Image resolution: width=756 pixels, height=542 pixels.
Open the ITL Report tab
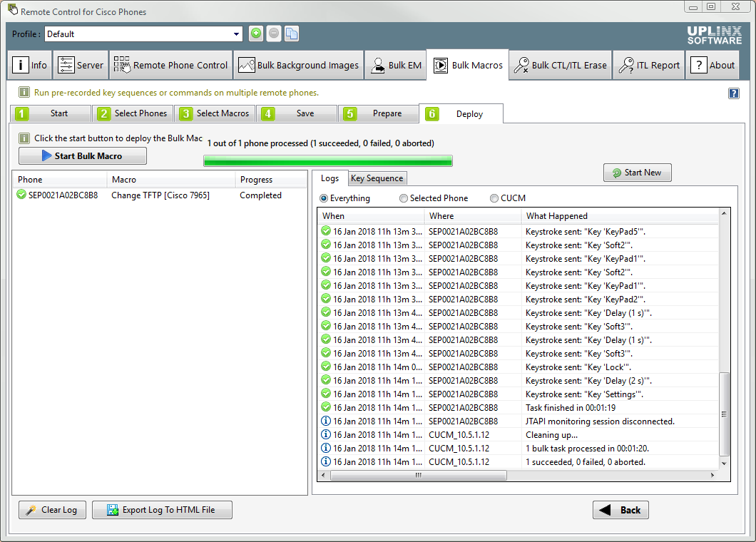[x=649, y=65]
